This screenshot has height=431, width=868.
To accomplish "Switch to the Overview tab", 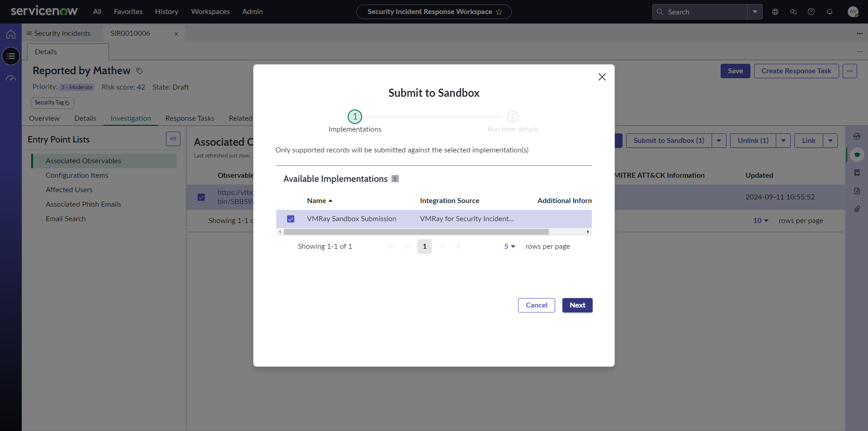I will (44, 118).
